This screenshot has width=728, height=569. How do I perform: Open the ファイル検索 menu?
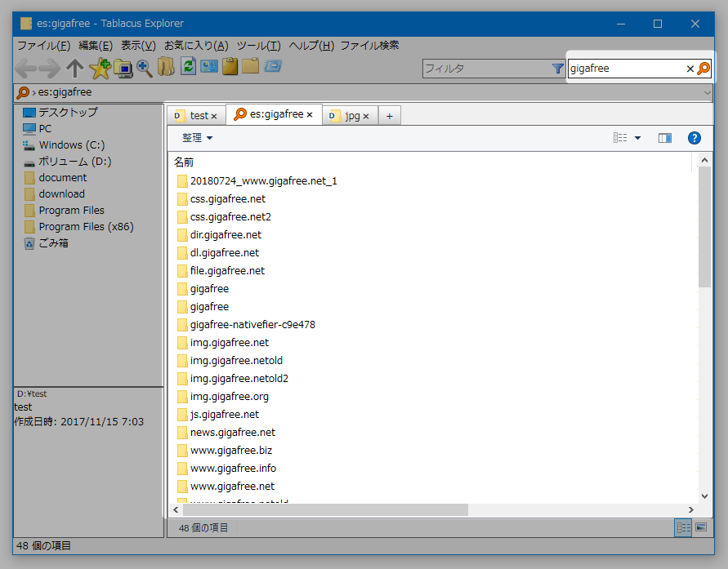(x=369, y=46)
